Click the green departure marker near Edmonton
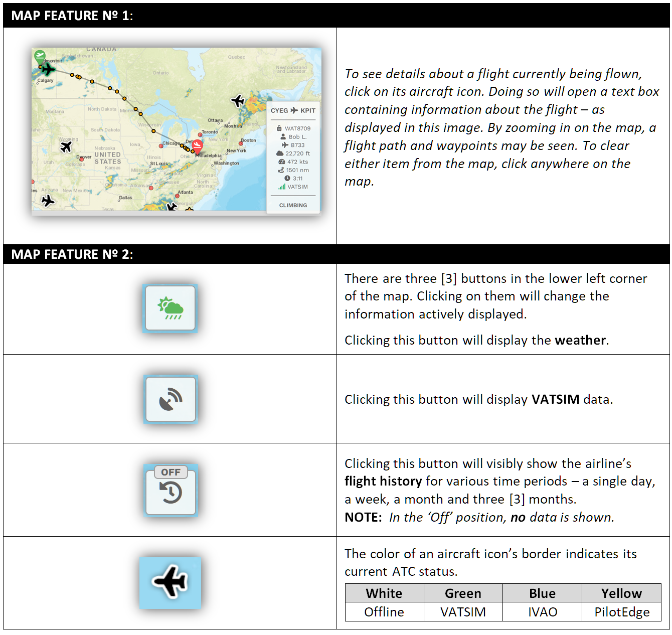672x635 pixels. [40, 57]
